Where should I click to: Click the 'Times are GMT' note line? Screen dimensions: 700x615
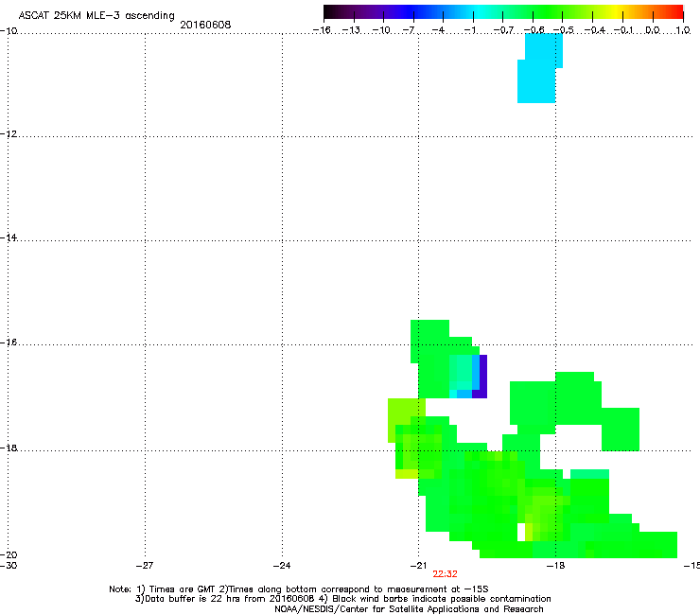299,589
